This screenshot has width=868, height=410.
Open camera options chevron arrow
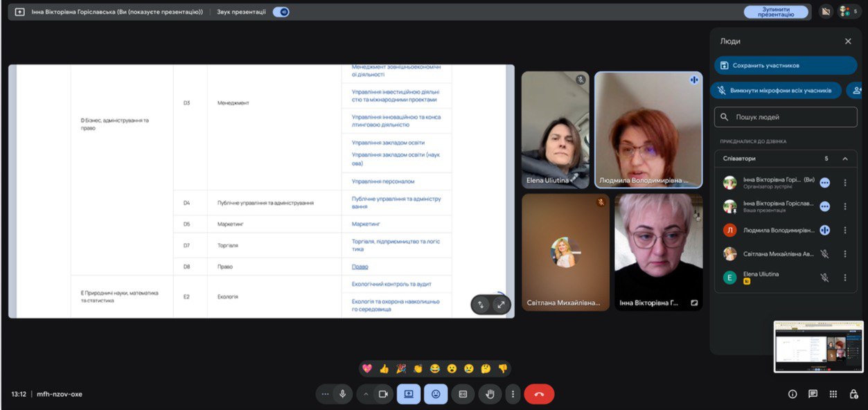(366, 394)
